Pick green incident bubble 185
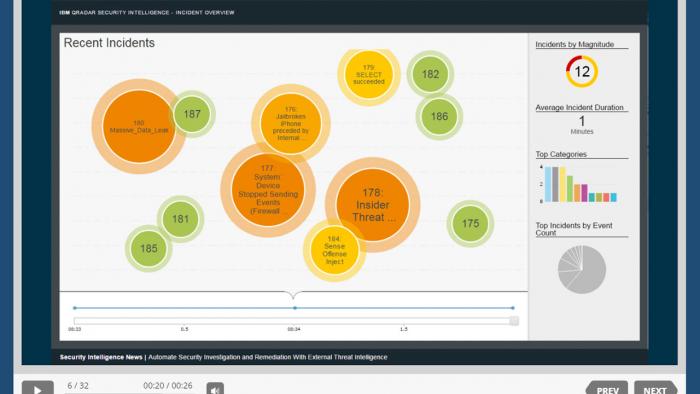Screen dimensions: 700x394 click(149, 249)
